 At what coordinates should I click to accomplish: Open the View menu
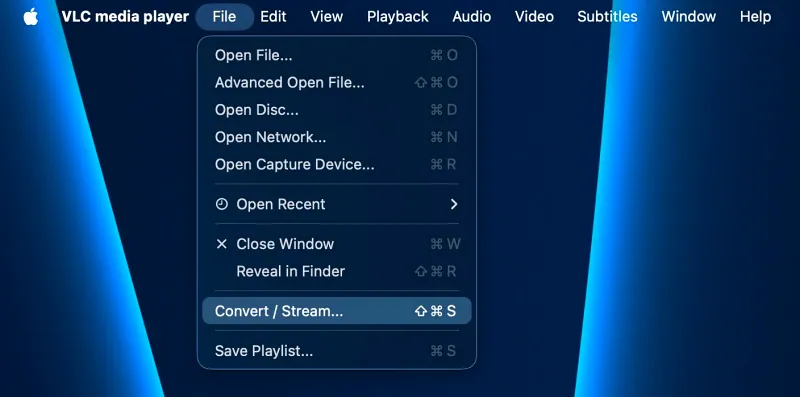click(327, 16)
